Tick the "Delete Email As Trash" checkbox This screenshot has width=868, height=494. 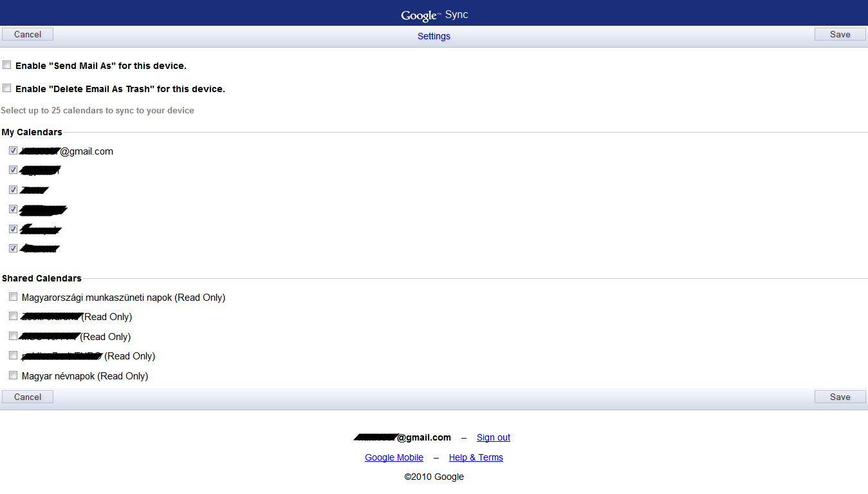click(7, 88)
